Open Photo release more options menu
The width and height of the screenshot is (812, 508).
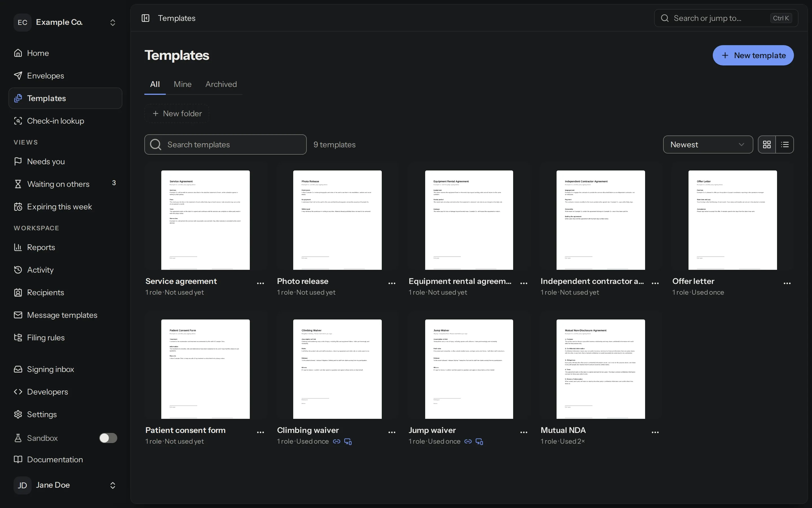coord(392,283)
